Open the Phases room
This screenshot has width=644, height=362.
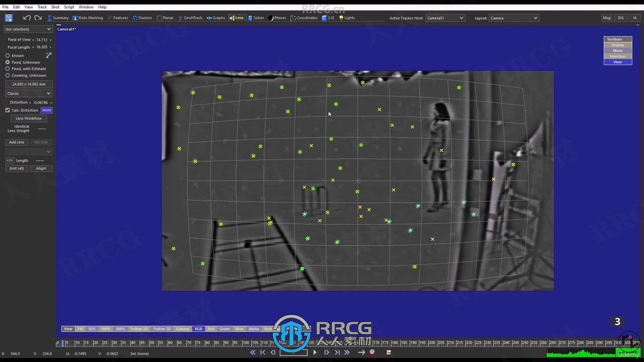click(x=277, y=18)
